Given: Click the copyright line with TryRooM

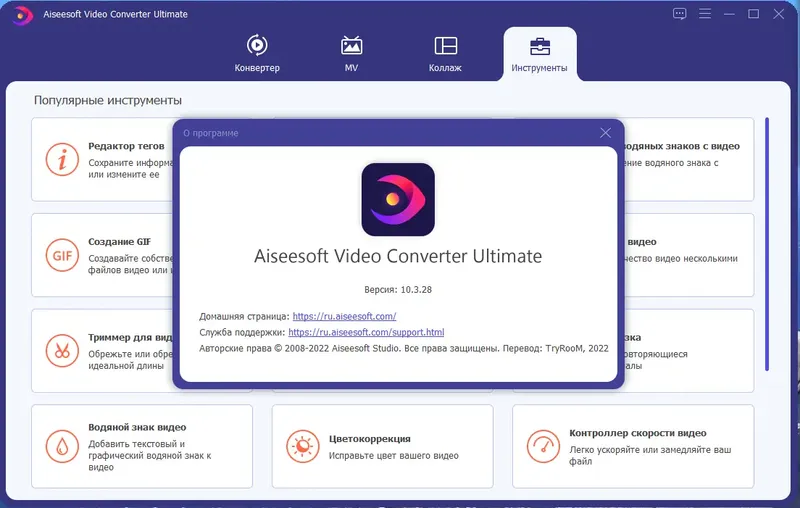Looking at the screenshot, I should pos(404,348).
